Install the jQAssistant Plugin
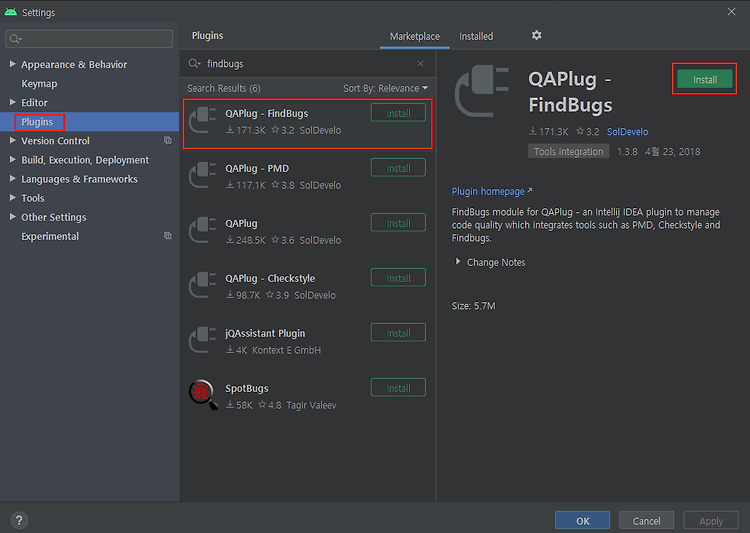Viewport: 750px width, 533px height. [x=398, y=333]
